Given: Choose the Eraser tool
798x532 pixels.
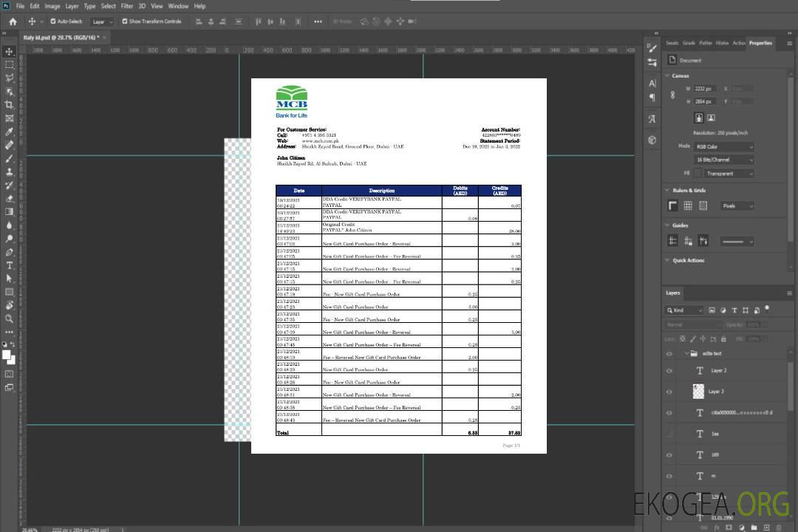Looking at the screenshot, I should (10, 198).
